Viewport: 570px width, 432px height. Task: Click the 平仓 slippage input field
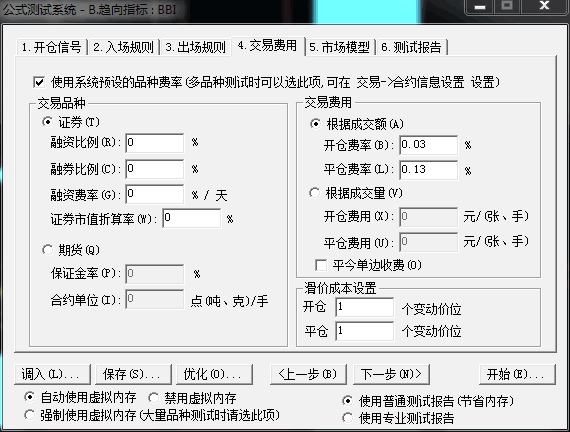pyautogui.click(x=365, y=331)
